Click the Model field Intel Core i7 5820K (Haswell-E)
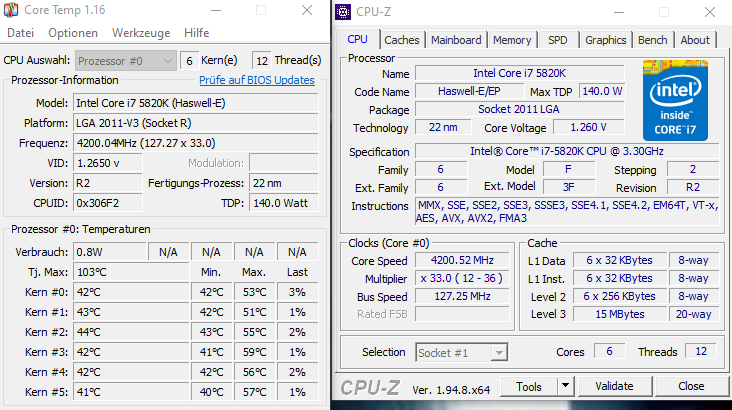Screen dimensions: 732x410 tap(196, 103)
